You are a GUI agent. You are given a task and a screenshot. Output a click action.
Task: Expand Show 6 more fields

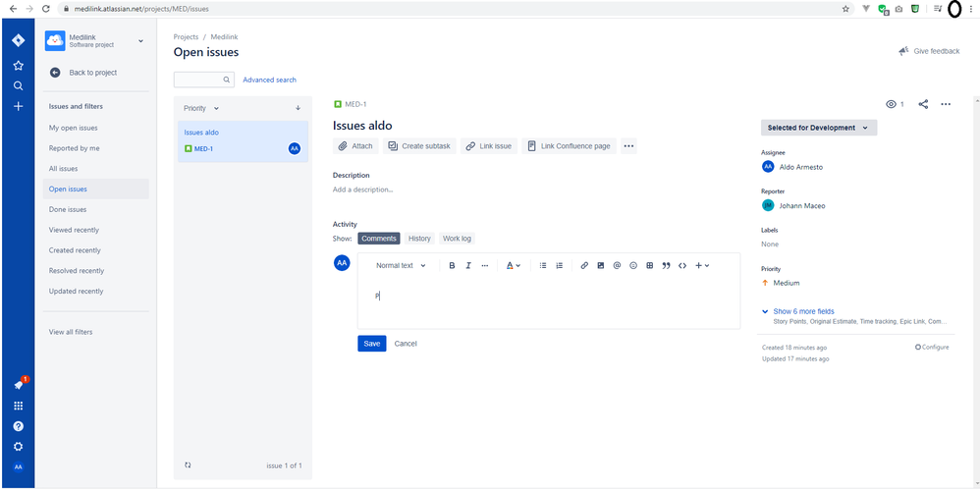pos(803,311)
